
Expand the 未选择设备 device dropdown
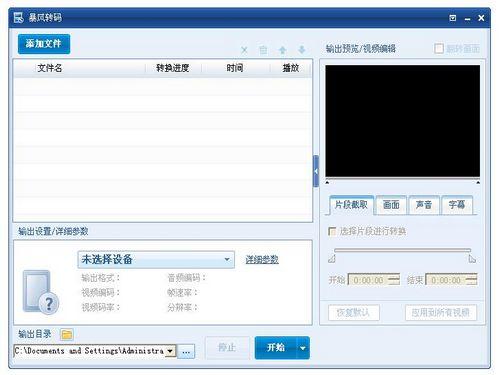click(156, 259)
